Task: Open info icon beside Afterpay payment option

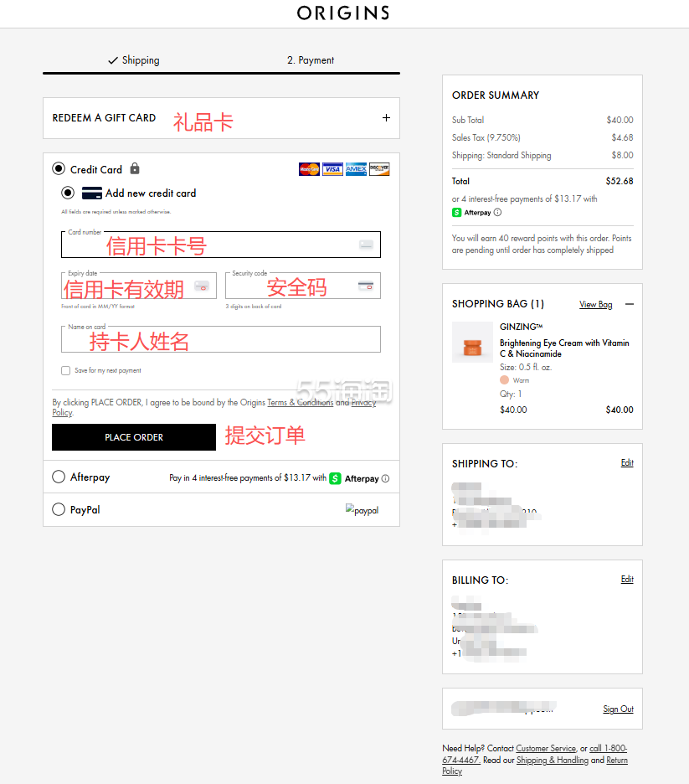Action: 385,478
